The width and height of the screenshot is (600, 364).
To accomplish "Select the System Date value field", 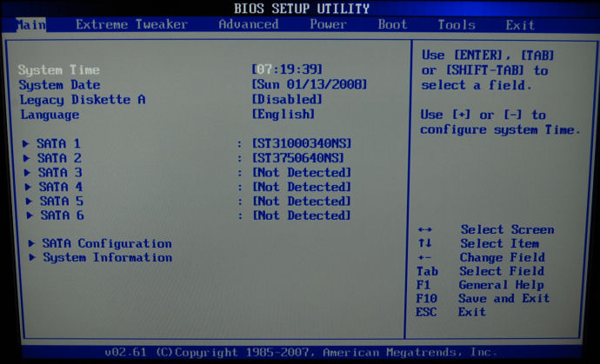I will 310,84.
